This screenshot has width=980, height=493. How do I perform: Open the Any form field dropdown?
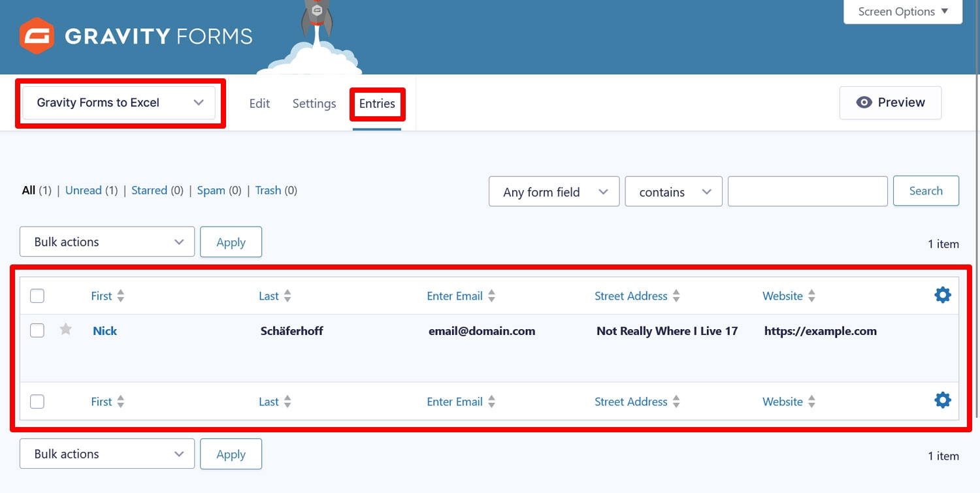(x=554, y=192)
